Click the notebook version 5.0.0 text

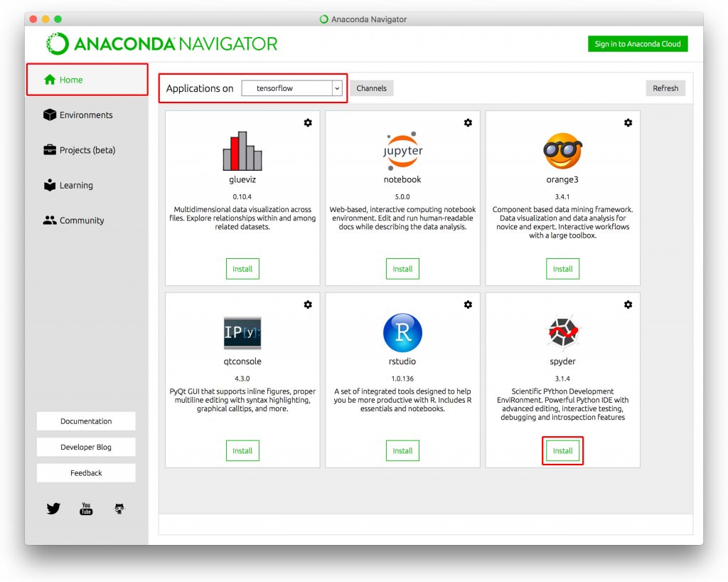tap(402, 196)
